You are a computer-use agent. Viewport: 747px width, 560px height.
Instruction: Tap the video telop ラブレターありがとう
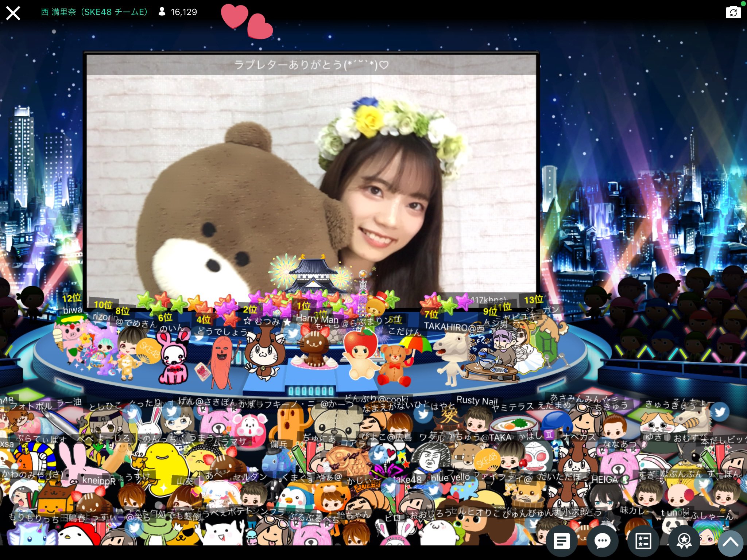click(311, 65)
